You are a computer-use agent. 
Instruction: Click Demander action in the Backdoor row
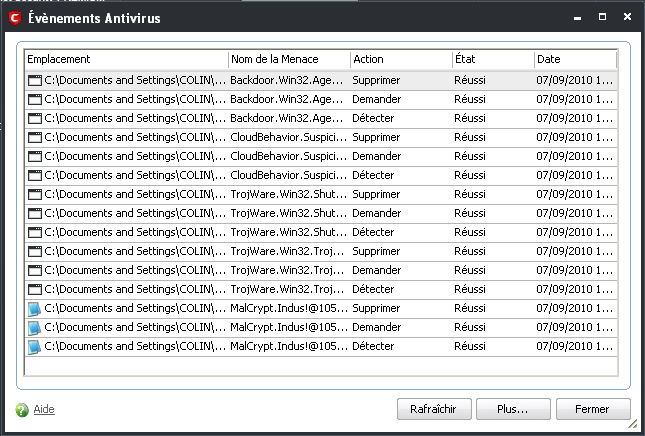click(x=376, y=99)
